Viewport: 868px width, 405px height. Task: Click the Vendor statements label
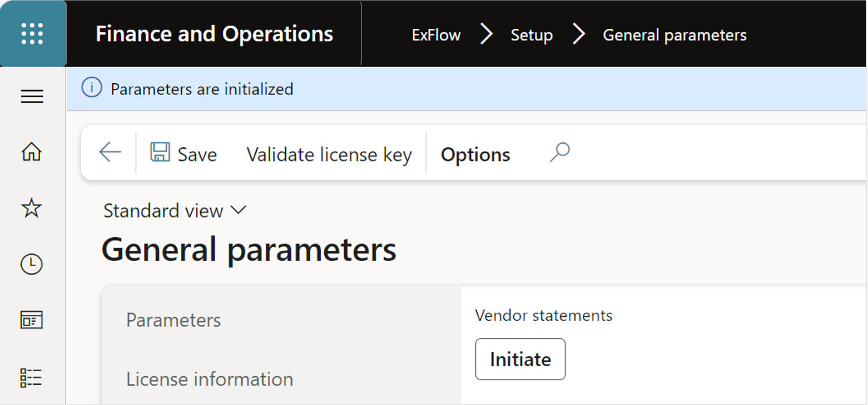[x=544, y=316]
